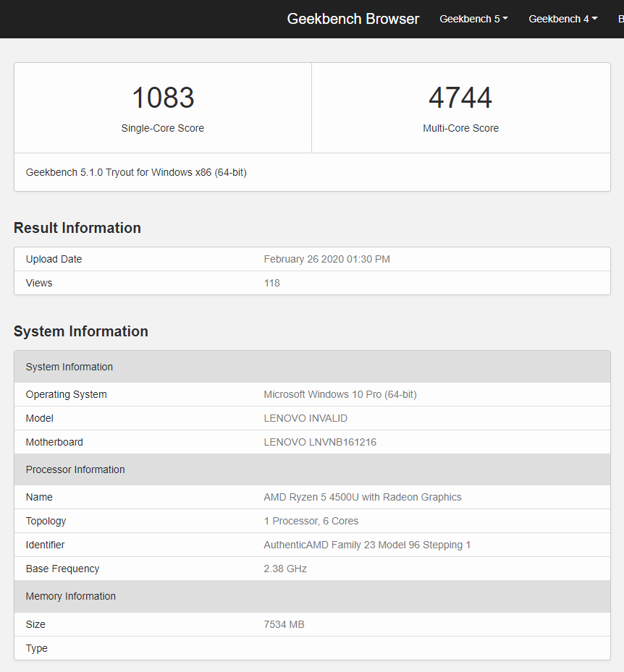
Task: Click the Operating System label
Action: pyautogui.click(x=66, y=394)
